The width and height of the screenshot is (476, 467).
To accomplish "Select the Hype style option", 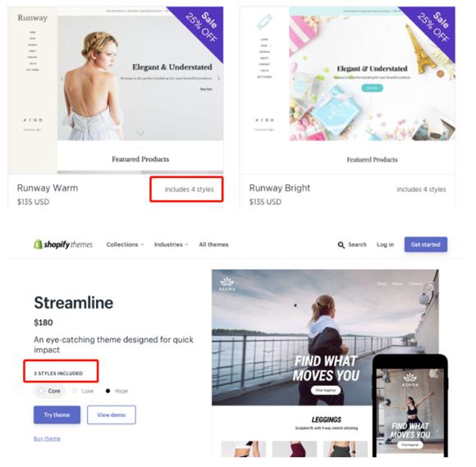I will [x=117, y=391].
